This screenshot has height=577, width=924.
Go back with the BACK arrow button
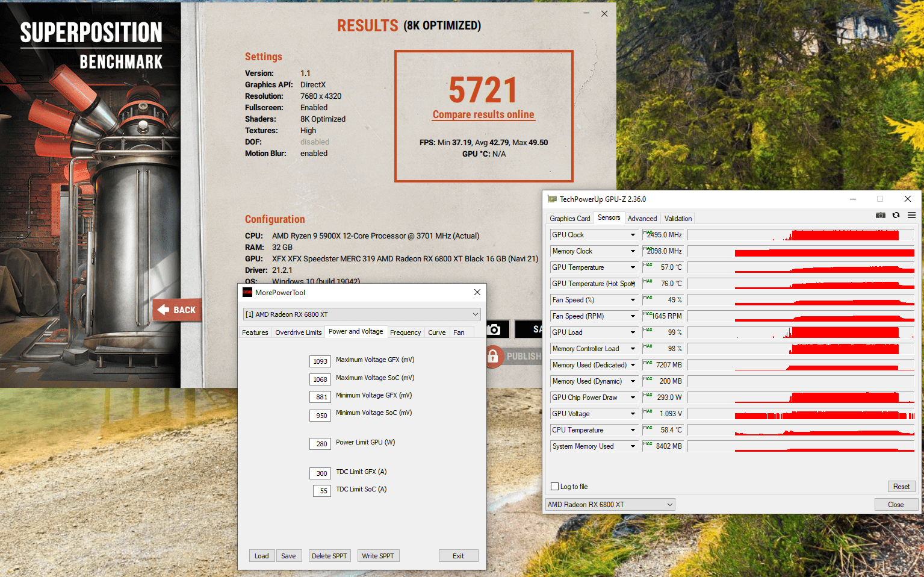pos(177,310)
